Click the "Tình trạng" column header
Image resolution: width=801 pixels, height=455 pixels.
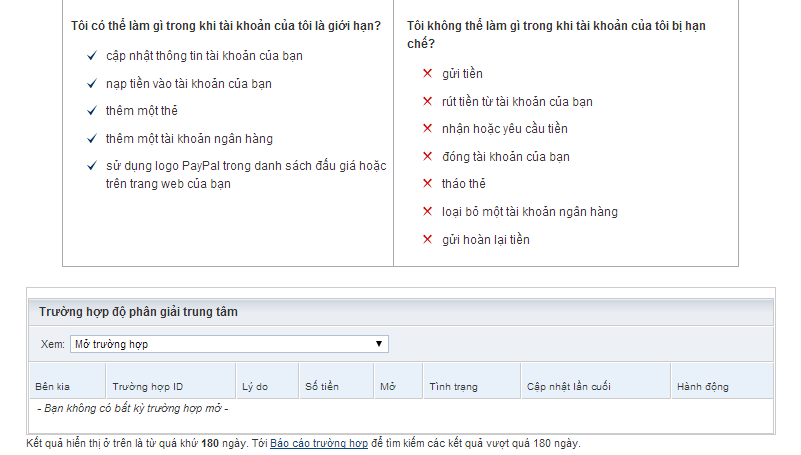[x=472, y=381]
